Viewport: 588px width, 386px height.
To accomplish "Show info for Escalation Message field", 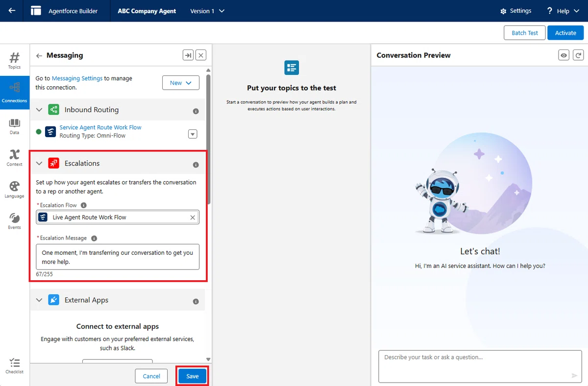I will (94, 238).
